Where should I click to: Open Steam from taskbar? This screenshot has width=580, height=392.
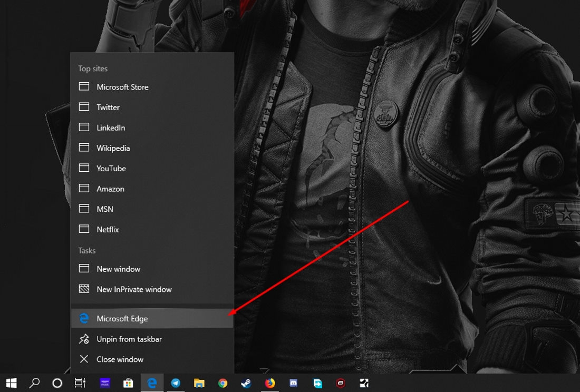click(246, 383)
